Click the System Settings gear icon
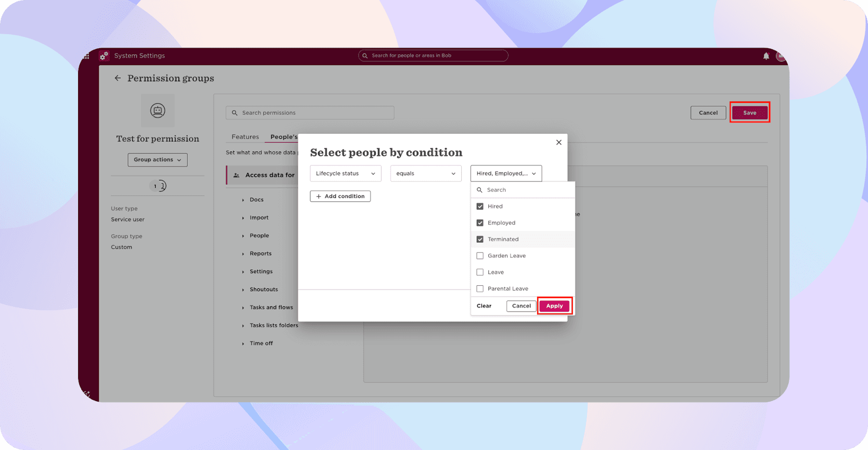This screenshot has width=868, height=450. click(x=104, y=56)
